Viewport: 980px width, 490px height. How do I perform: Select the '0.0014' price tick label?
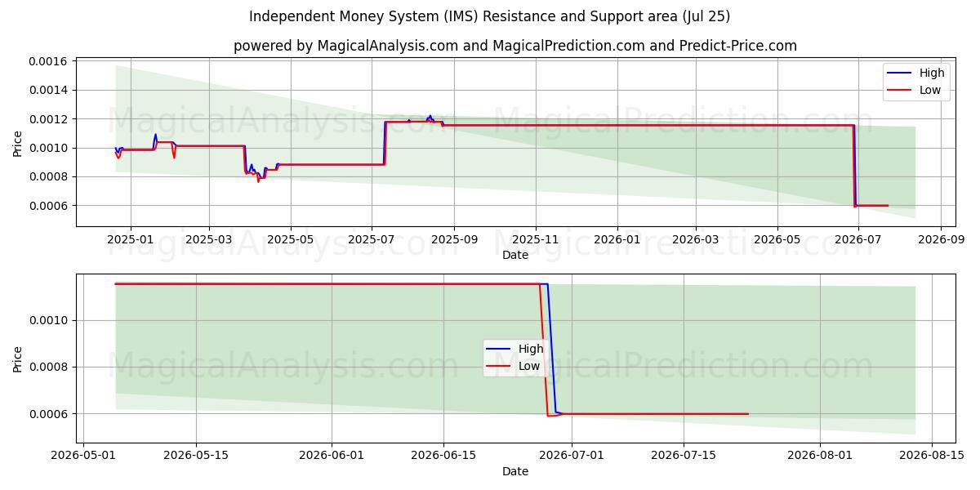(50, 90)
